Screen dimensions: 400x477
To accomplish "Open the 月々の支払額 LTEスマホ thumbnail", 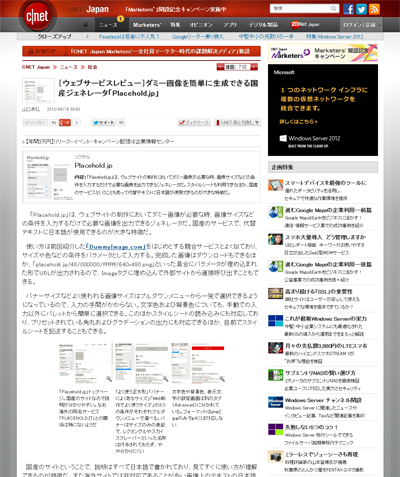I will point(275,348).
